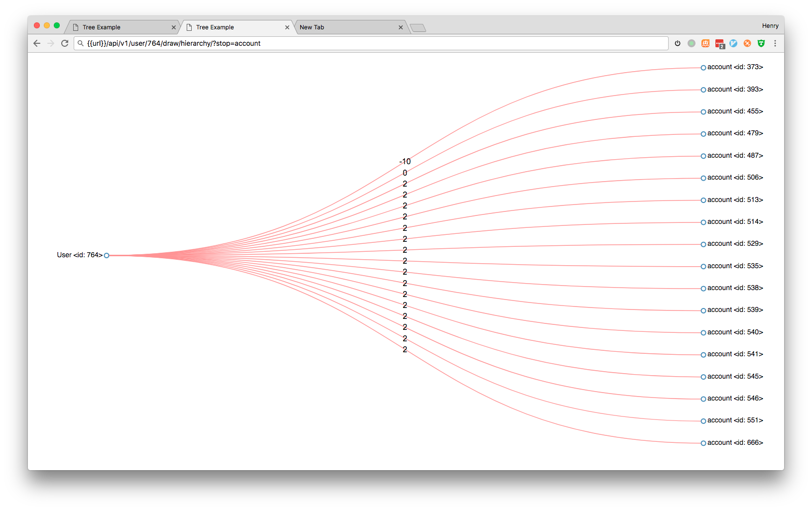The height and width of the screenshot is (510, 812).
Task: Select the account id 666 node circle
Action: [703, 443]
